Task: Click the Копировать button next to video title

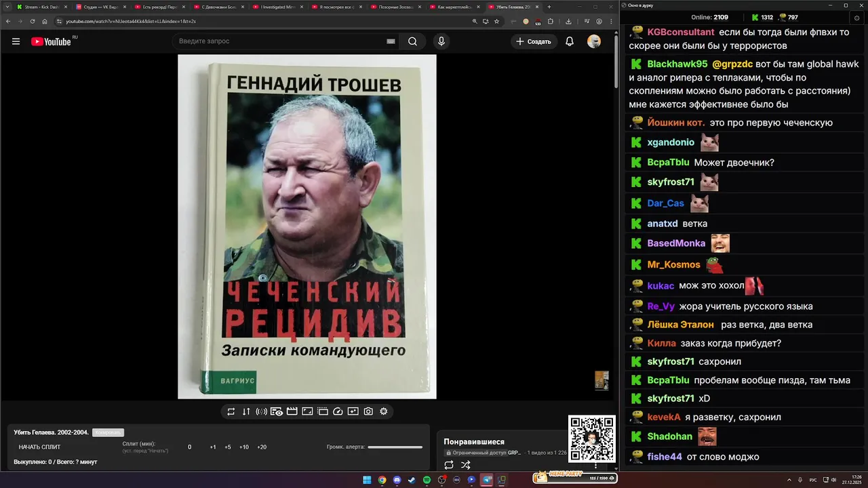Action: coord(108,432)
